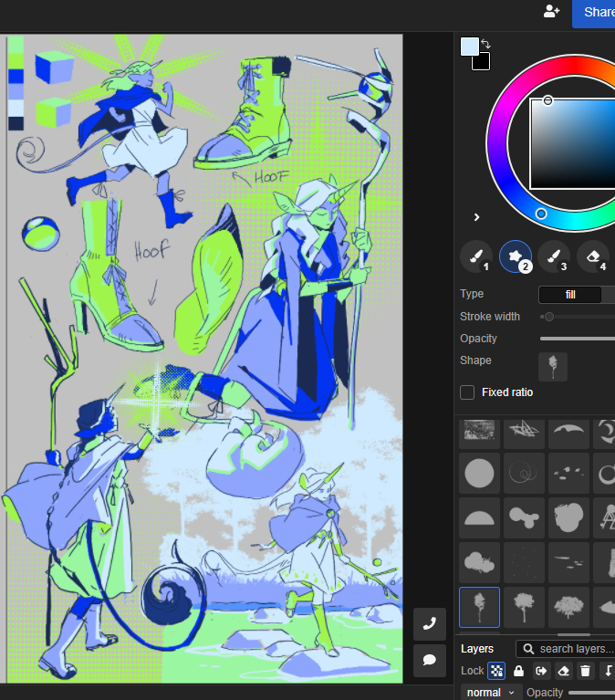Select the fill shape type
The height and width of the screenshot is (700, 615).
tap(570, 295)
